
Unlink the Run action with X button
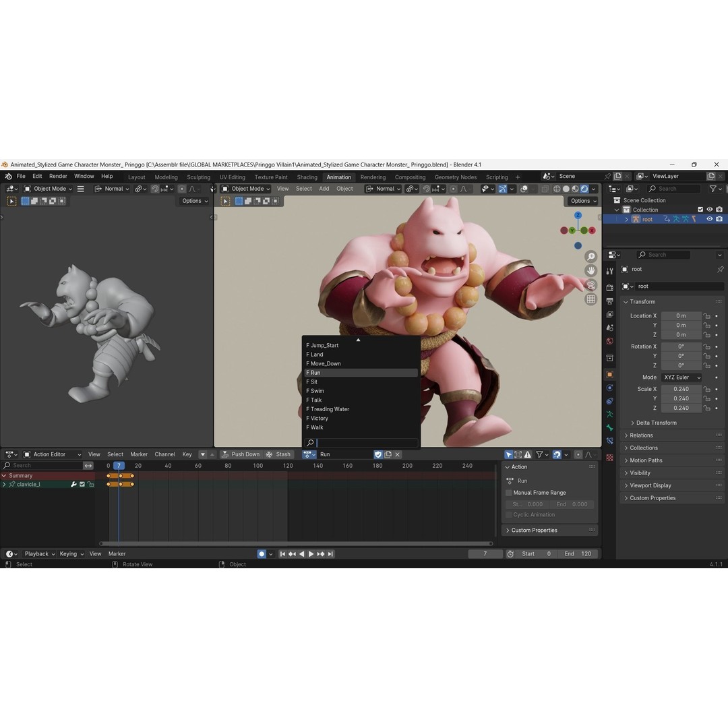tap(398, 454)
